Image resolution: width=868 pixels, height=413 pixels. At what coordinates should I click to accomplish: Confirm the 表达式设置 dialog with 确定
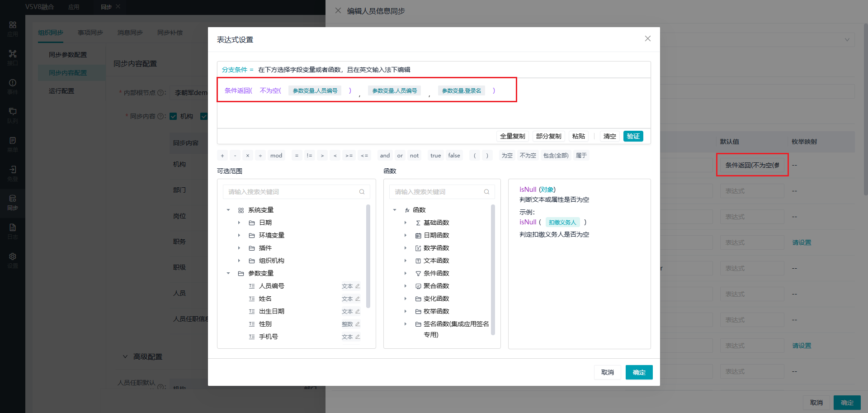639,372
